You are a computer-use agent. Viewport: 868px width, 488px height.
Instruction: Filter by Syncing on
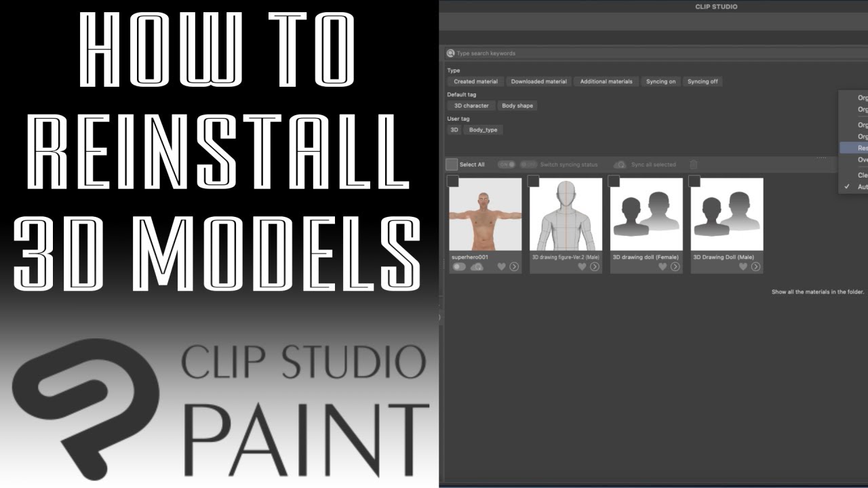pyautogui.click(x=660, y=81)
